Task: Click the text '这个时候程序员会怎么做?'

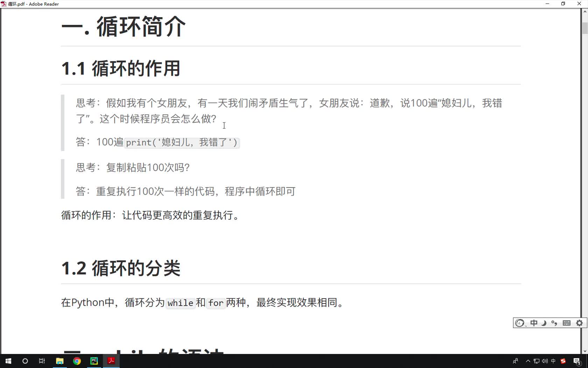Action: click(x=158, y=119)
